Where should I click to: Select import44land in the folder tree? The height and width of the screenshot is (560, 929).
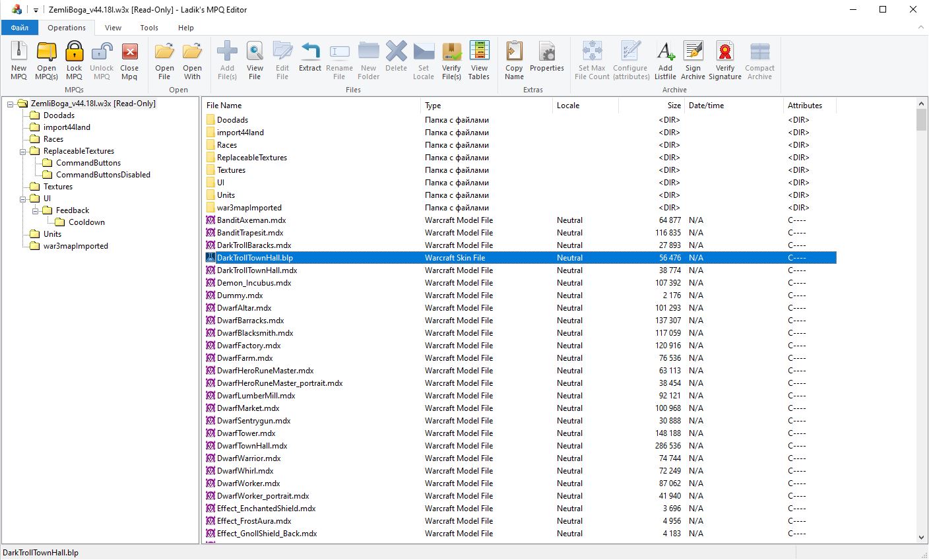pos(67,127)
